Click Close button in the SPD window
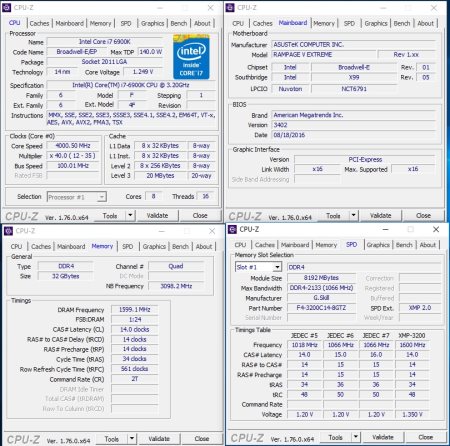 425,437
